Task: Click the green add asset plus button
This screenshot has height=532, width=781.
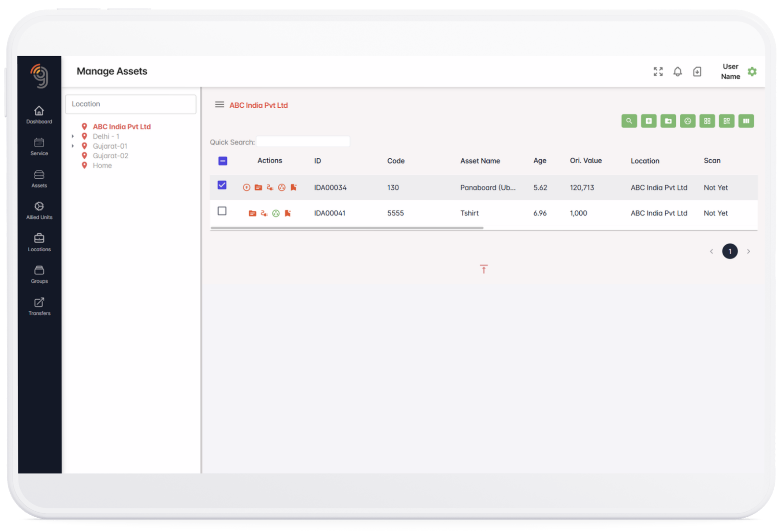Action: coord(648,121)
